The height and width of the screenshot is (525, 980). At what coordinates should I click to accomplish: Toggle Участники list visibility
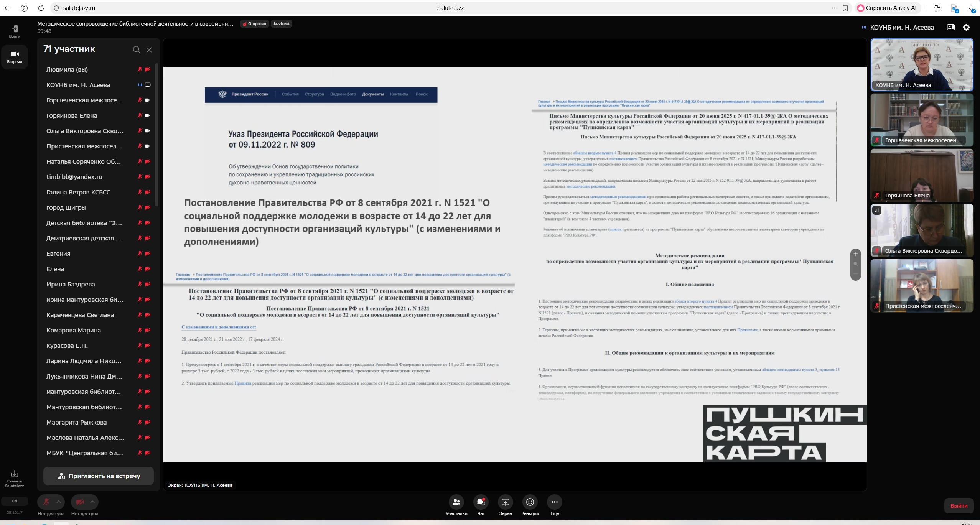tap(456, 502)
